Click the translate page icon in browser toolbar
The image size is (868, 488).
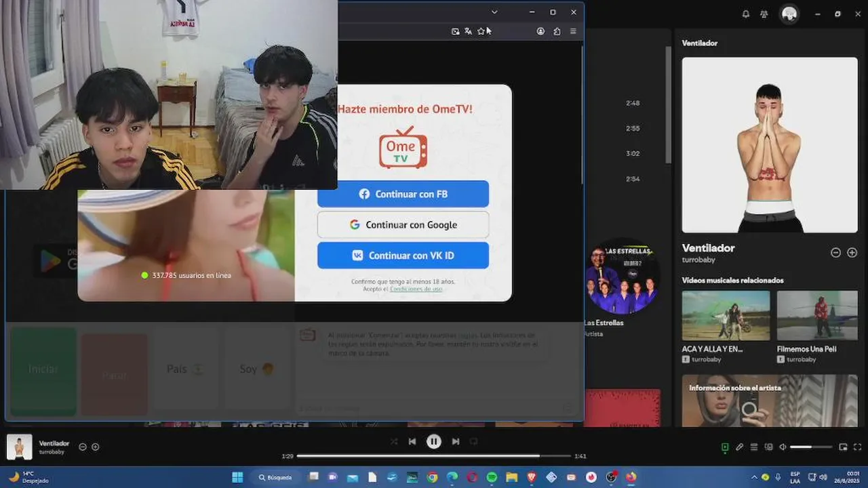click(468, 31)
